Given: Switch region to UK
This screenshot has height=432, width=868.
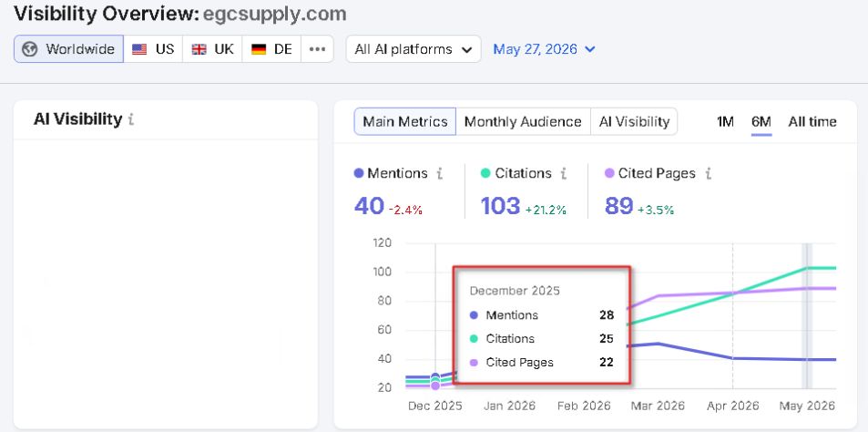Looking at the screenshot, I should pyautogui.click(x=212, y=49).
